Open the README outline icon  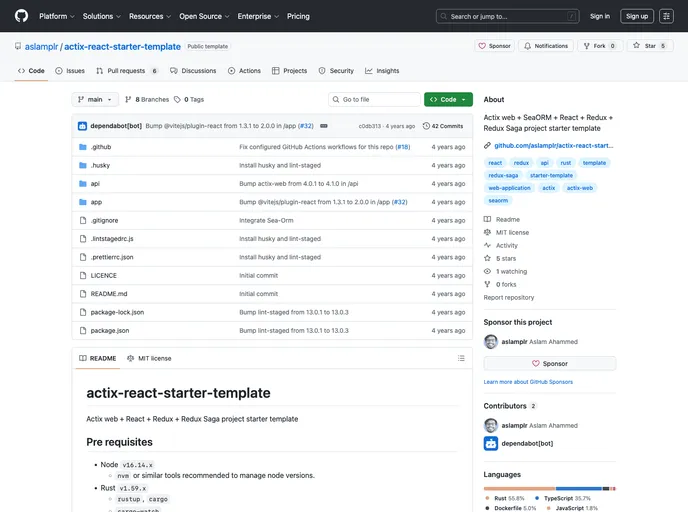pyautogui.click(x=461, y=358)
